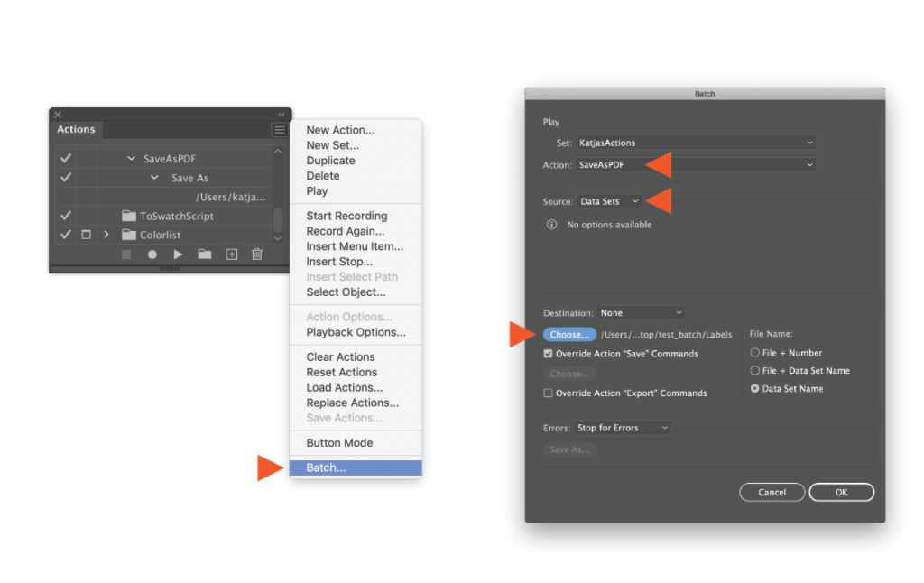
Task: Select File + Number radio button
Action: (x=755, y=353)
